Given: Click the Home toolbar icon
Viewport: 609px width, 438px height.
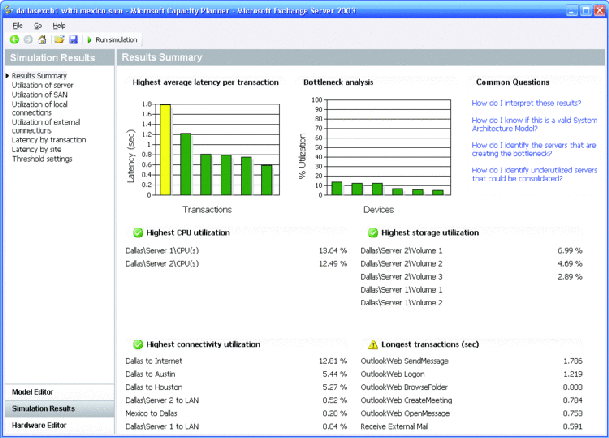Looking at the screenshot, I should 43,39.
